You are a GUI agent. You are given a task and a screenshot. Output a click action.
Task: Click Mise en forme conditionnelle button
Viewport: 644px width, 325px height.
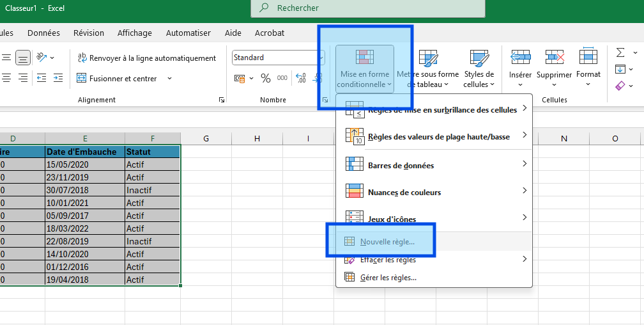(365, 68)
